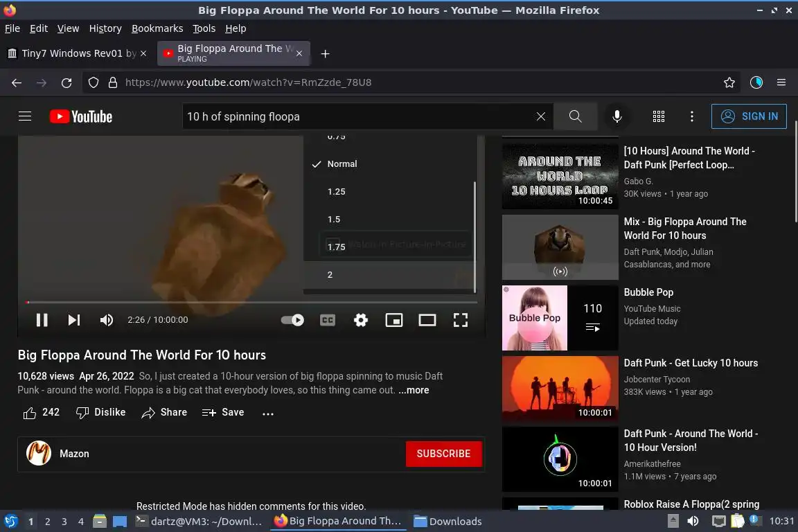Enable miniplayer mode
This screenshot has height=532, width=798.
pyautogui.click(x=394, y=320)
